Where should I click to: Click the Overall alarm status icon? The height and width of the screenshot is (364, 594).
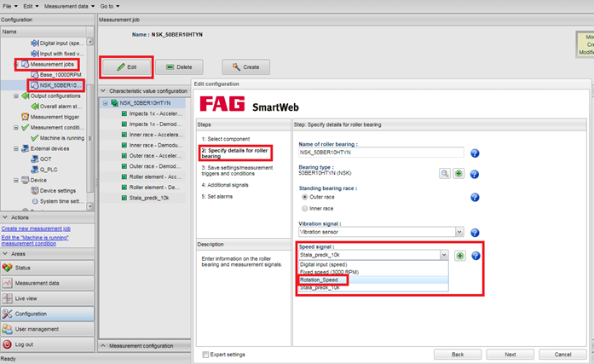click(x=34, y=107)
